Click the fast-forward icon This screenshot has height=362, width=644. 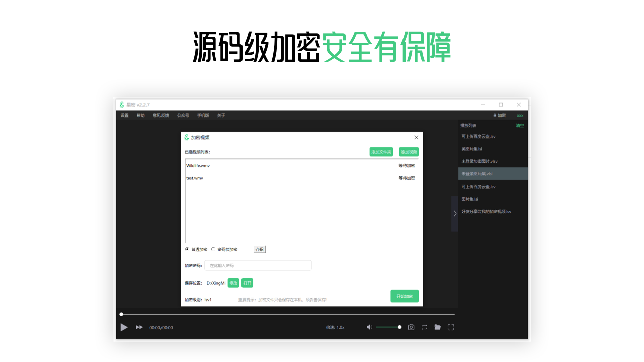pyautogui.click(x=139, y=327)
